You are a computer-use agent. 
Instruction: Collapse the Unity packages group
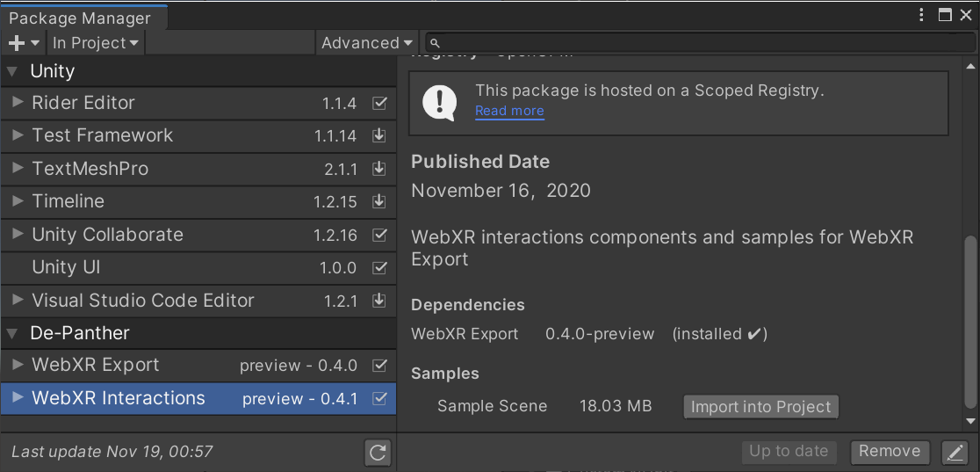[x=12, y=71]
